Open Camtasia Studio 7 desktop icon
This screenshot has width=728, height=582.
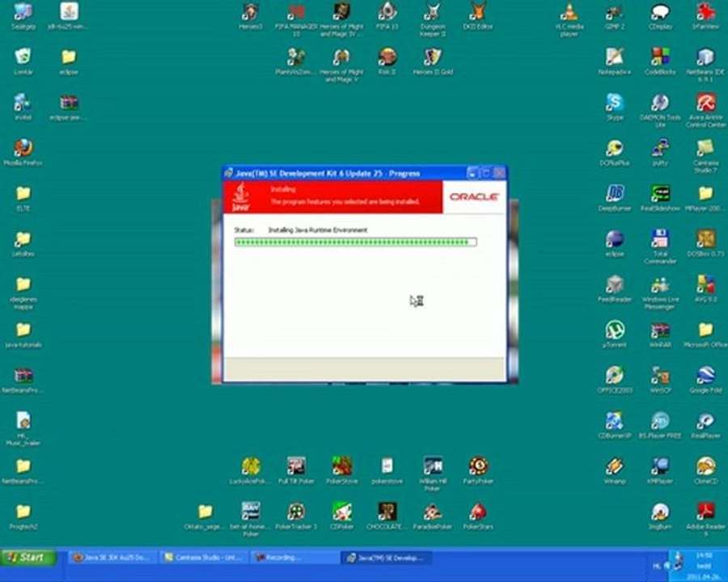[705, 156]
